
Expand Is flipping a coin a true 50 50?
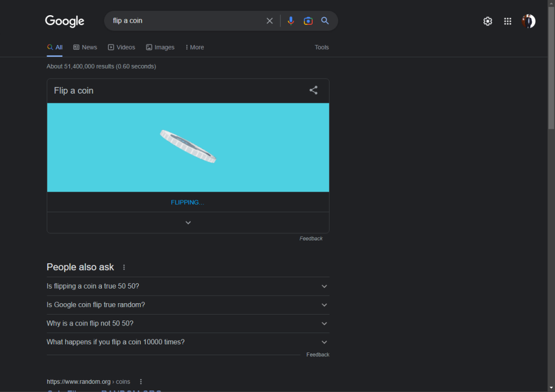(x=188, y=286)
